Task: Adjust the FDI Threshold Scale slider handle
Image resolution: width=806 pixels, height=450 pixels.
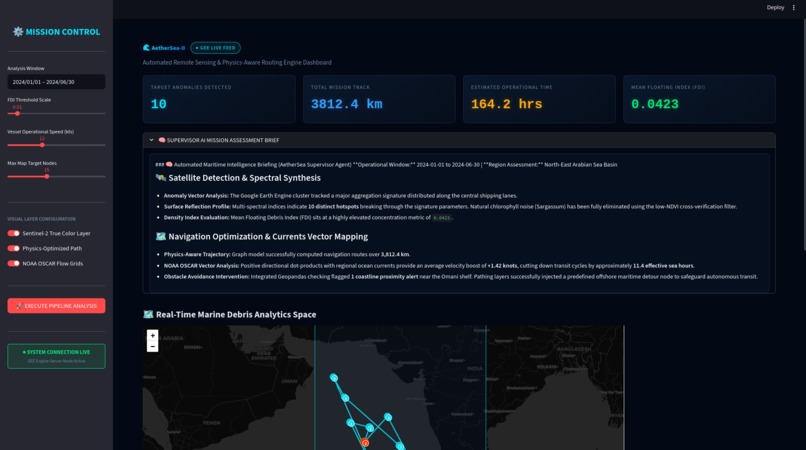Action: 17,114
